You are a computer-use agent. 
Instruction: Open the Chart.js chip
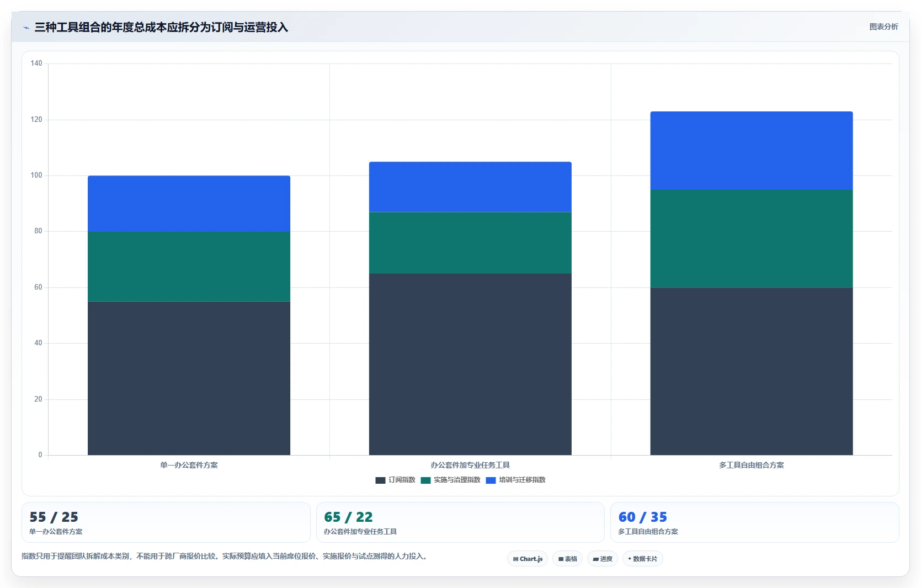(528, 559)
